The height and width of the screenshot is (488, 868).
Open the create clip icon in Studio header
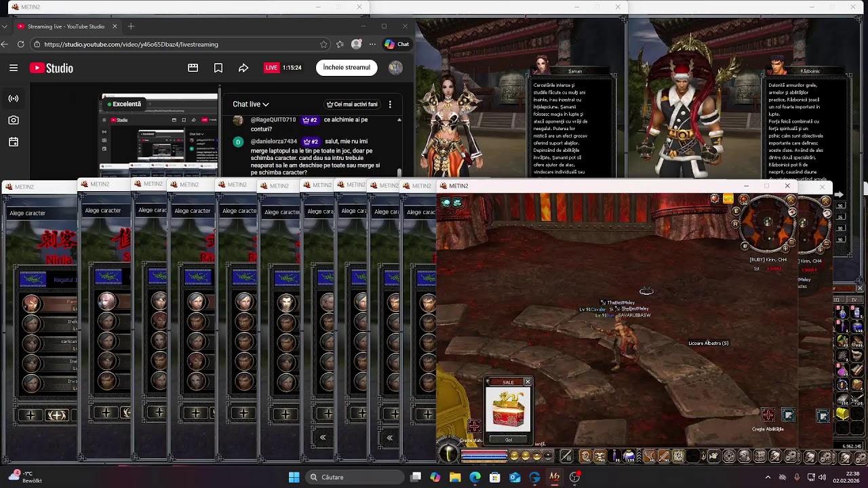pos(193,68)
